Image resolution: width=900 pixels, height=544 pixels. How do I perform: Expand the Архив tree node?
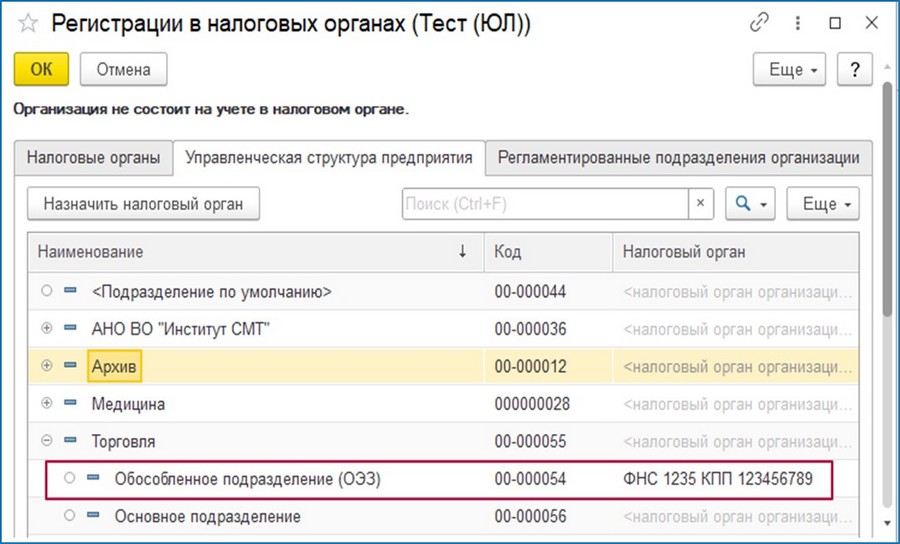coord(47,366)
